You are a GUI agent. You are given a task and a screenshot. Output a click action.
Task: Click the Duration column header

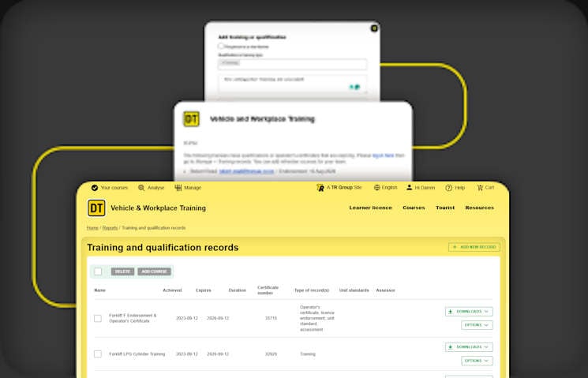[238, 290]
